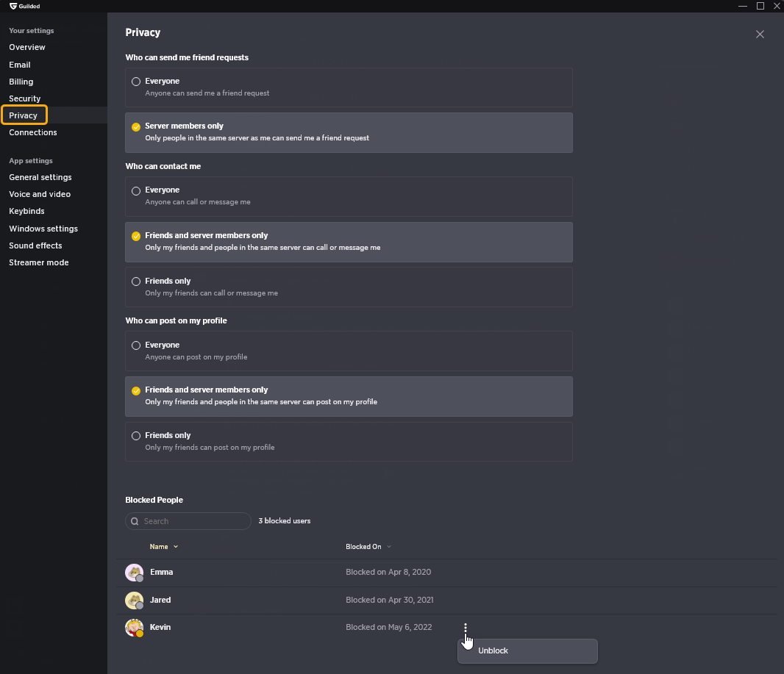
Task: Open Keybinds settings
Action: tap(26, 211)
